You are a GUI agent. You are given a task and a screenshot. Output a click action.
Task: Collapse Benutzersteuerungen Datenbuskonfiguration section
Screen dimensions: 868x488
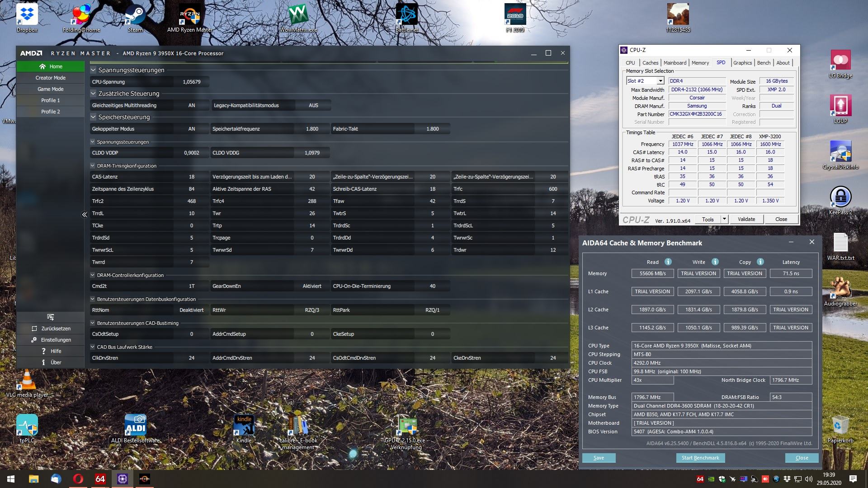coord(93,299)
